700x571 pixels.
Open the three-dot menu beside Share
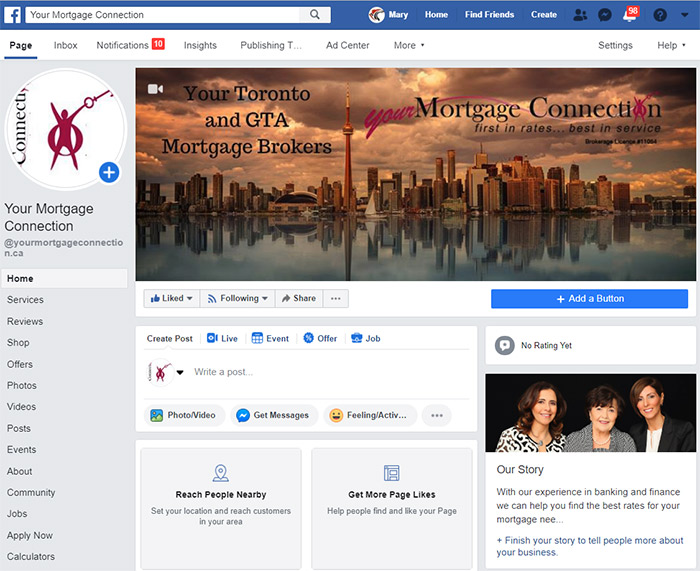(336, 298)
